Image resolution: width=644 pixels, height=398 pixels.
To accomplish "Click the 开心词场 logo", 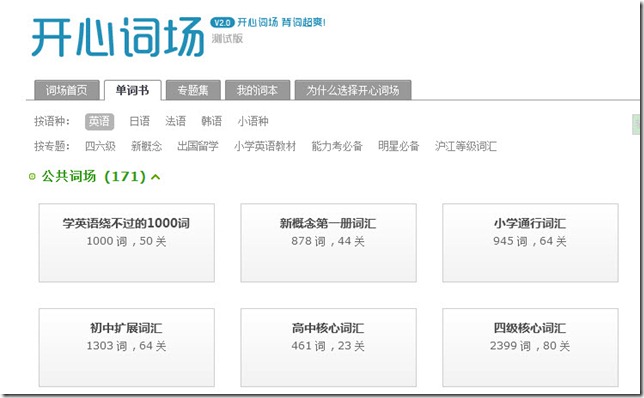I will (x=118, y=37).
